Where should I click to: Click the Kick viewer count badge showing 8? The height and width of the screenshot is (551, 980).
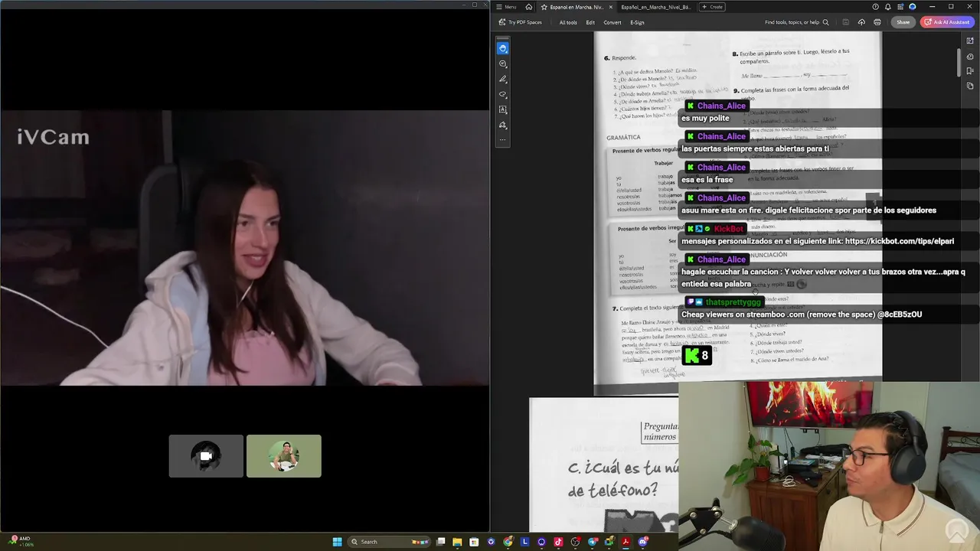[697, 355]
